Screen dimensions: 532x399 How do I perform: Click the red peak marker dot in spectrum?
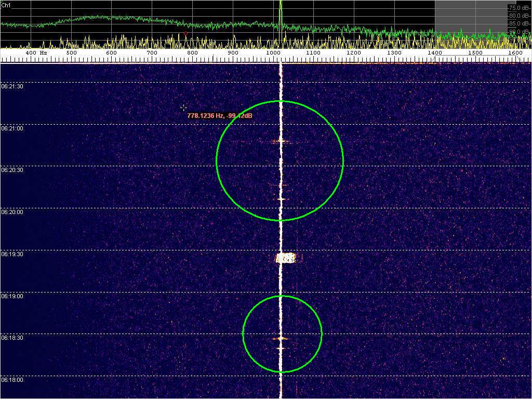coord(185,33)
